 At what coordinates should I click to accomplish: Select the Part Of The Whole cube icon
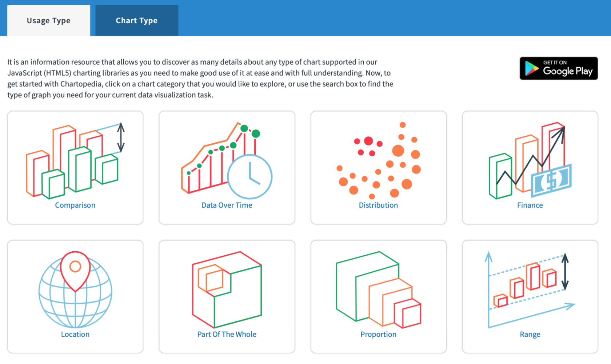tap(227, 287)
